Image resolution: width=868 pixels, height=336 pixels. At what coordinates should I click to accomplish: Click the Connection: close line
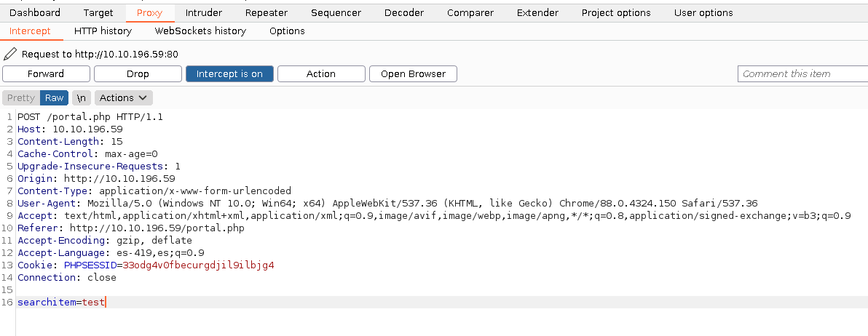(x=67, y=277)
